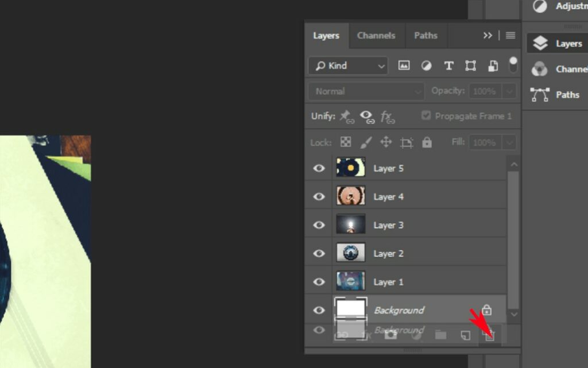Image resolution: width=588 pixels, height=368 pixels.
Task: Hide Layer 5 using its eye icon
Action: [319, 168]
